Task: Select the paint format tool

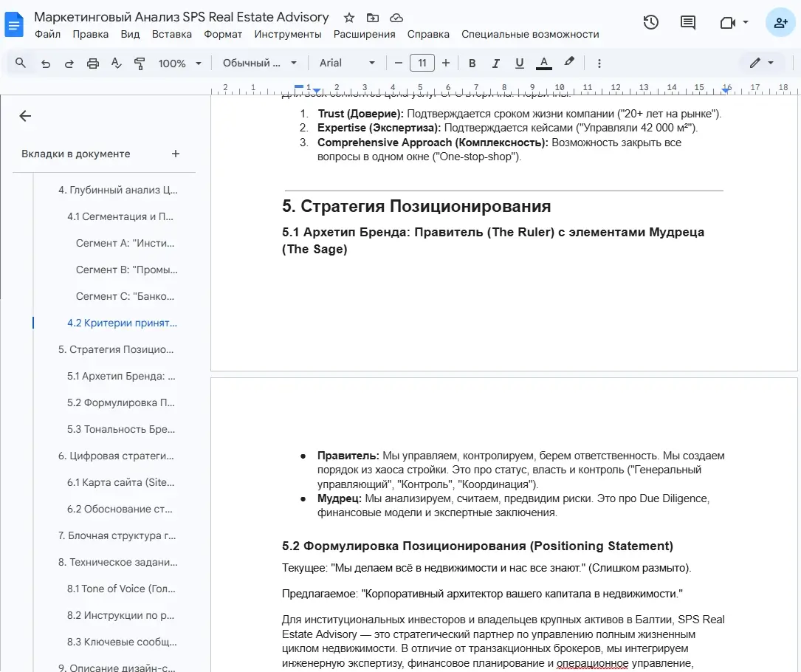Action: tap(140, 63)
